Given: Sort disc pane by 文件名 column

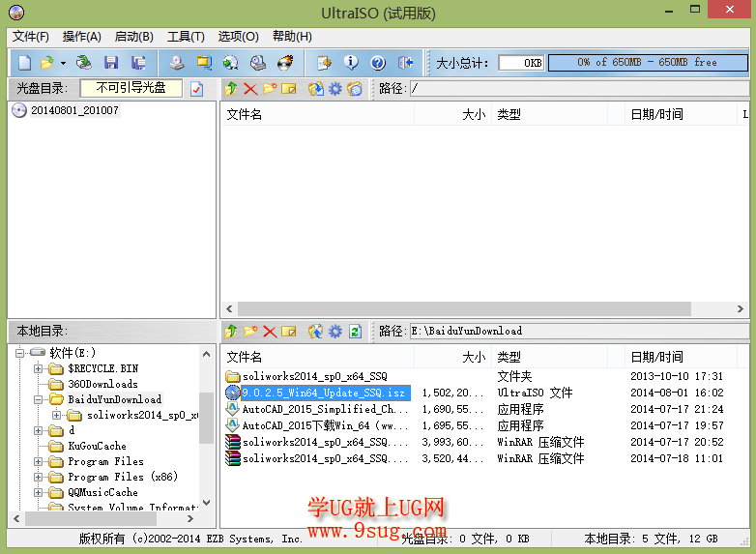Looking at the screenshot, I should [317, 115].
